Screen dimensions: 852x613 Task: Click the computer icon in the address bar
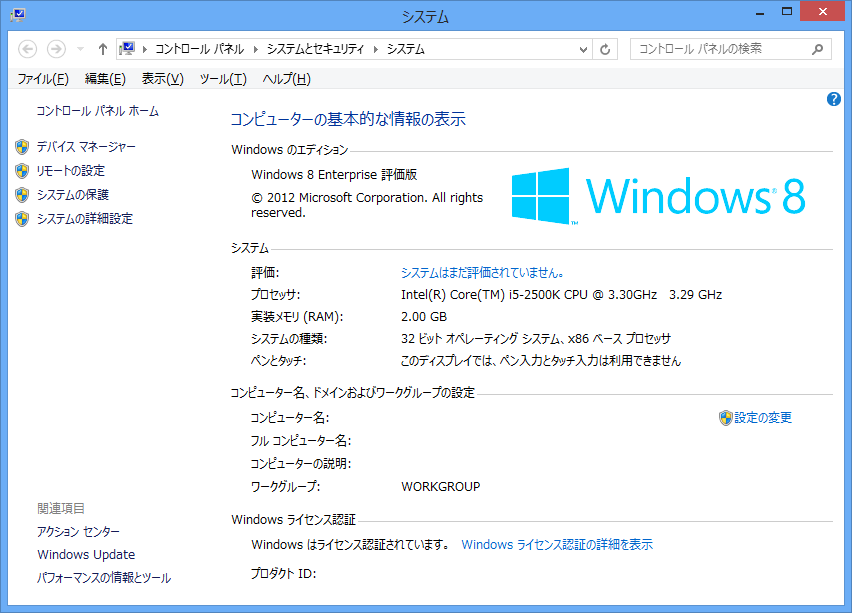128,49
